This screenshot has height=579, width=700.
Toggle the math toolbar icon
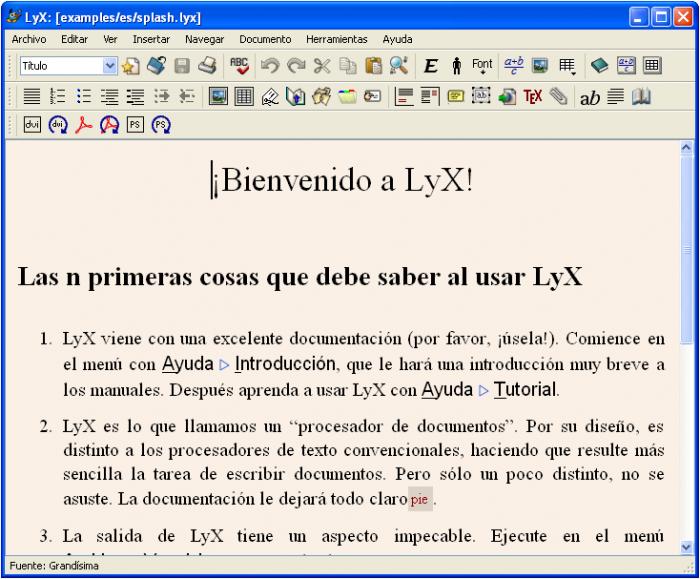tap(626, 66)
